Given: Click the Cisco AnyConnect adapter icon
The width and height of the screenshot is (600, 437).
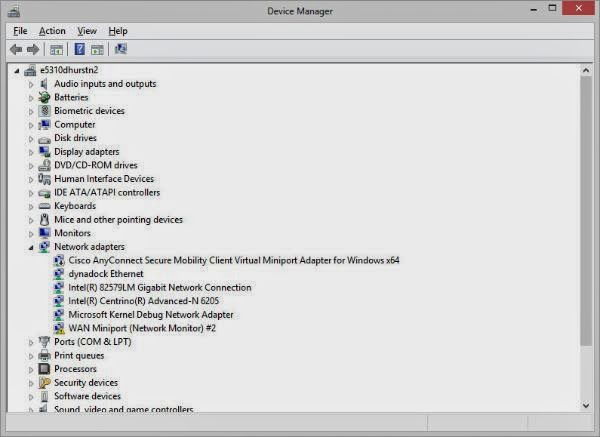Looking at the screenshot, I should click(x=59, y=261).
